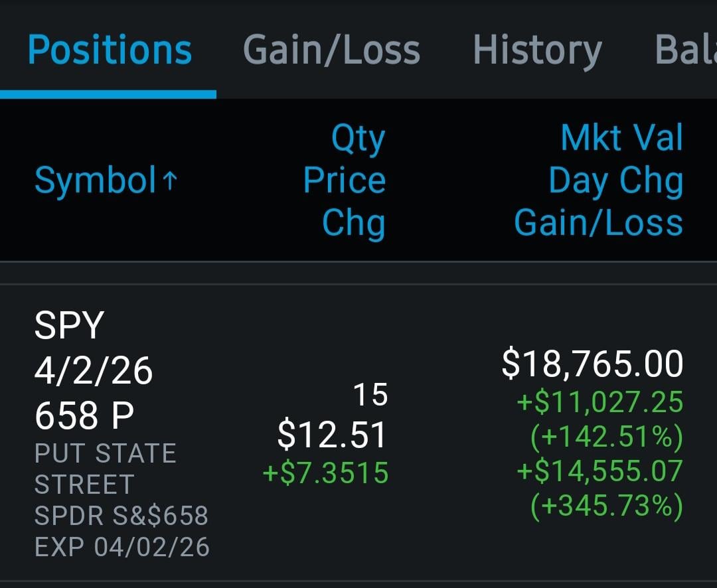
Task: Tap the EXP 04/02/26 expiration text
Action: pyautogui.click(x=121, y=547)
